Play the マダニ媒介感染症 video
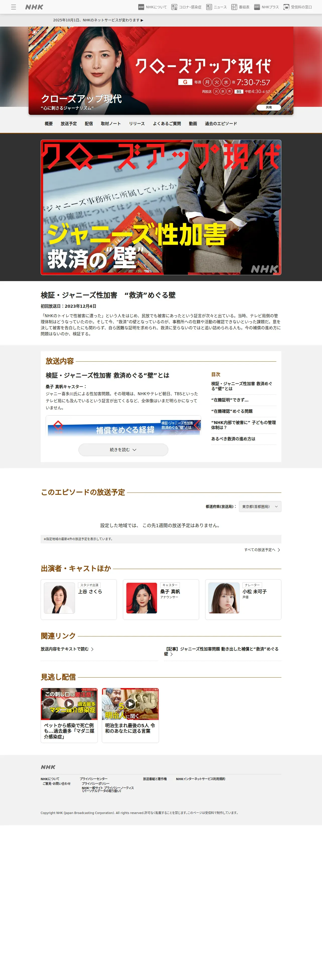This screenshot has width=322, height=980. point(69,704)
